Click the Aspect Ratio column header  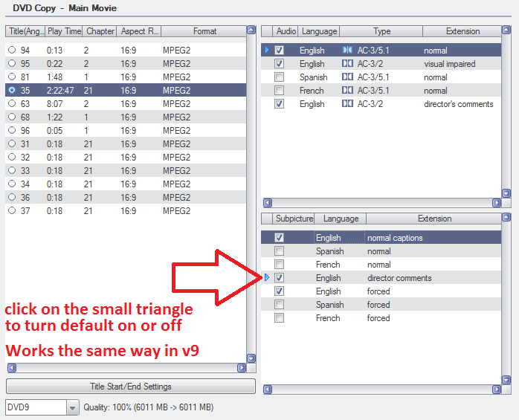click(x=139, y=31)
